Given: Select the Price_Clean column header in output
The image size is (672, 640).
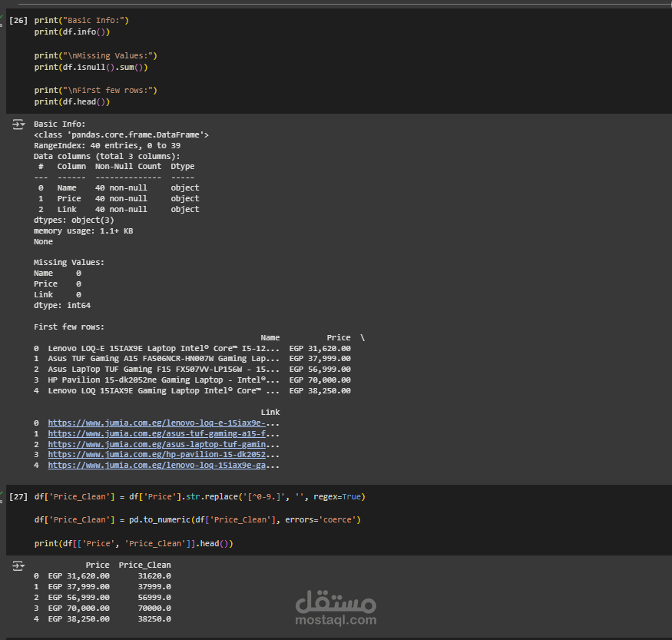Looking at the screenshot, I should click(145, 565).
